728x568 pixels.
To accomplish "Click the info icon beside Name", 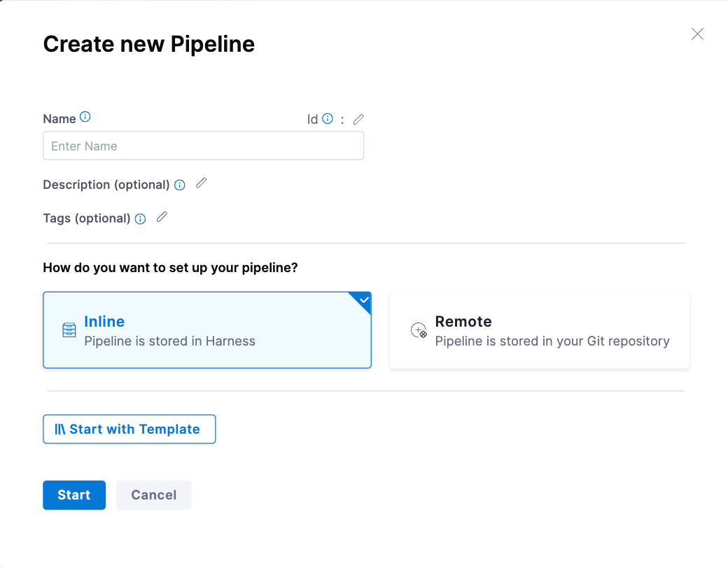I will [x=85, y=118].
